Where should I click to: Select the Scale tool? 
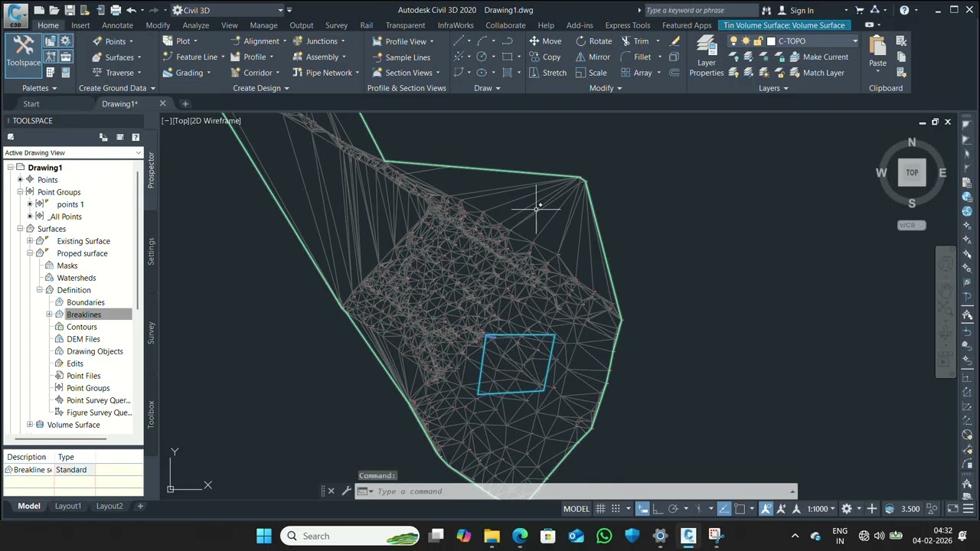click(x=590, y=73)
